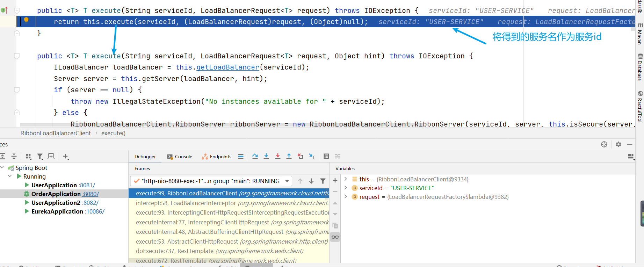Expand the 'this' variable node
This screenshot has height=267, width=644.
pyautogui.click(x=346, y=179)
